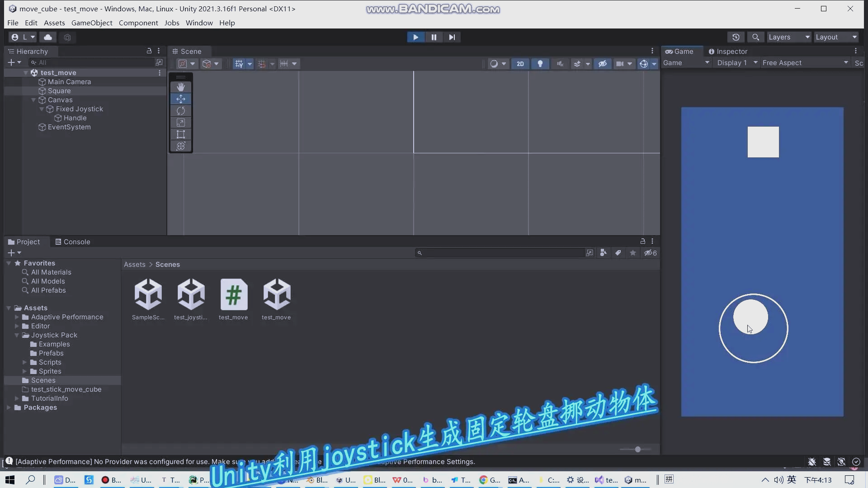
Task: Open the File menu
Action: pyautogui.click(x=13, y=23)
